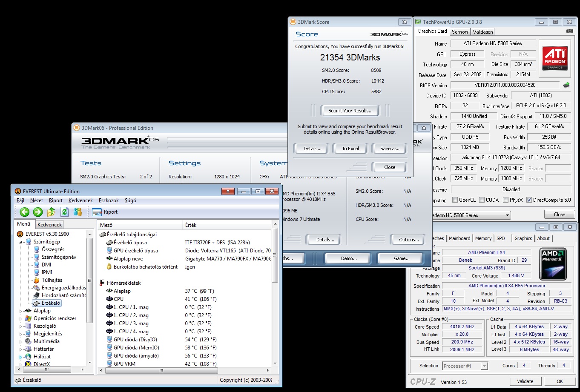Open the Kedvencek menu in EVEREST
The height and width of the screenshot is (392, 580).
[x=80, y=200]
